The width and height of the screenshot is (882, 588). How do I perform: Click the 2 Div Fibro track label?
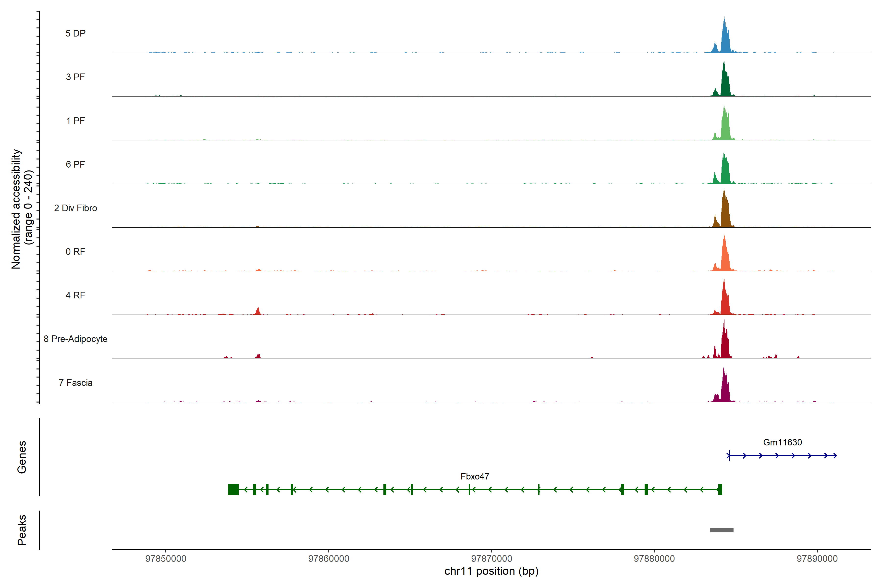pyautogui.click(x=75, y=208)
